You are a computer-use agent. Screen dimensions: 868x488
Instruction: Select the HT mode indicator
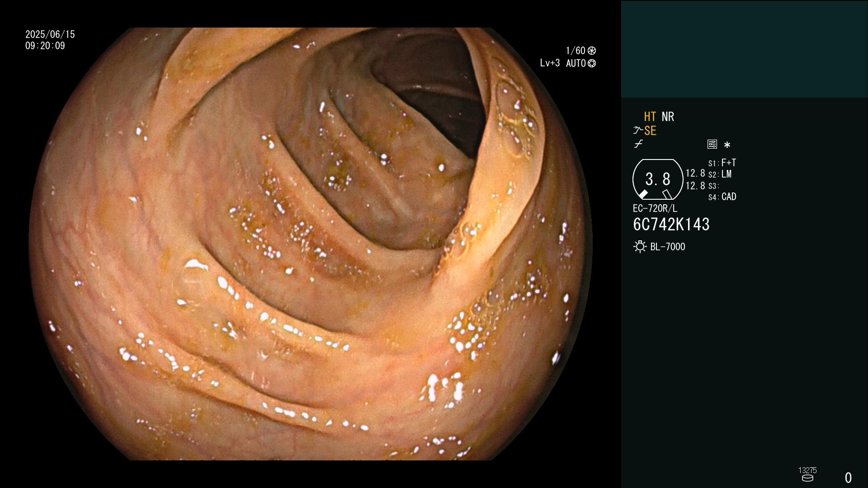(650, 117)
